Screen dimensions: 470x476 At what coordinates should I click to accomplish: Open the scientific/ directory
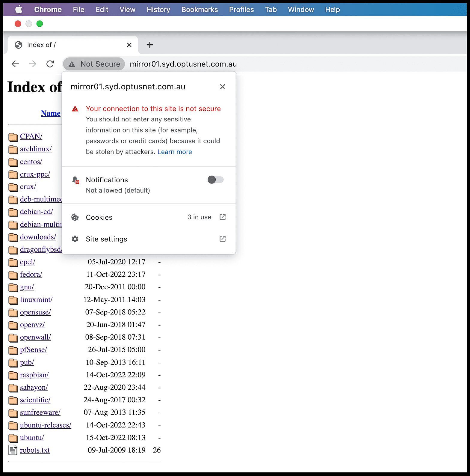pos(35,400)
